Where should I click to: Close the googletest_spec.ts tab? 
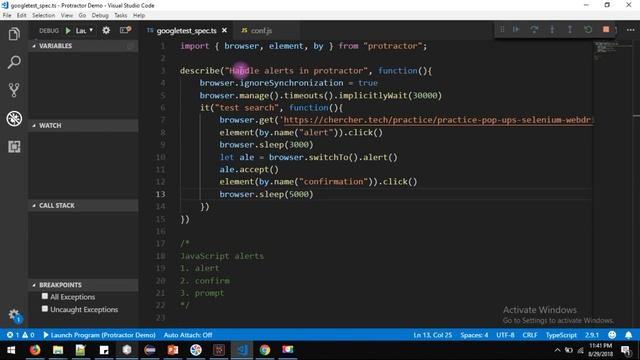click(x=224, y=31)
